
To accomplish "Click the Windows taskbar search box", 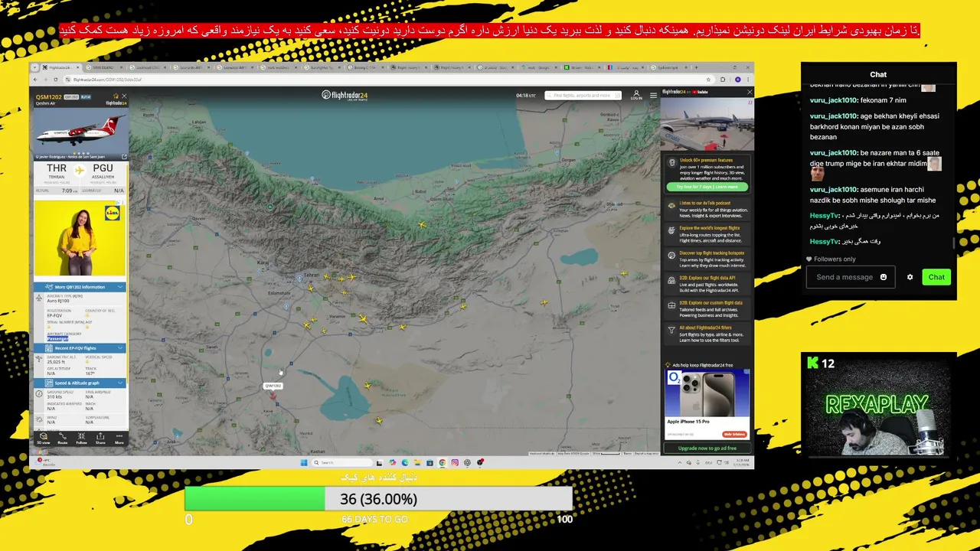I will click(x=341, y=462).
